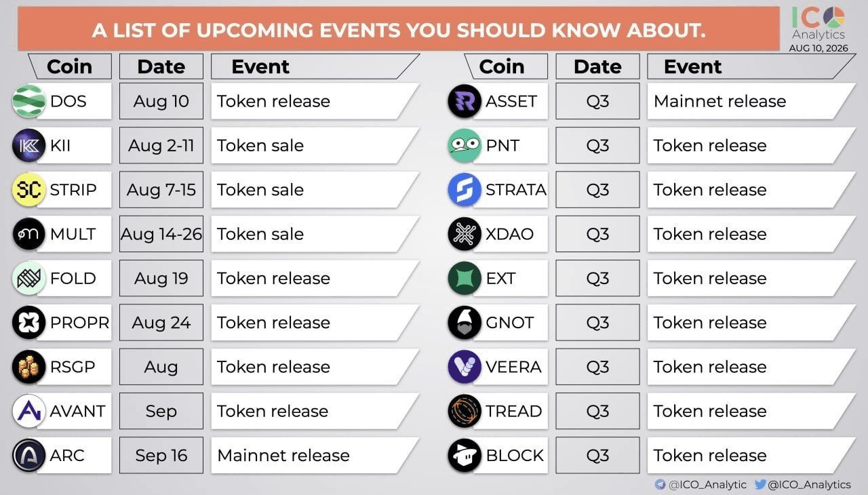Click the green PNT coin icon
The width and height of the screenshot is (868, 495).
coord(465,146)
